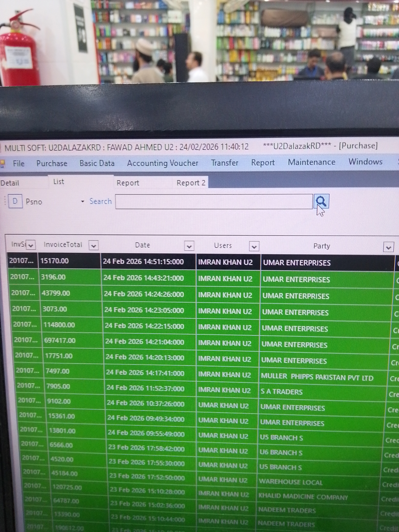The width and height of the screenshot is (399, 532).
Task: Open the Users column filter dropdown
Action: tap(254, 247)
